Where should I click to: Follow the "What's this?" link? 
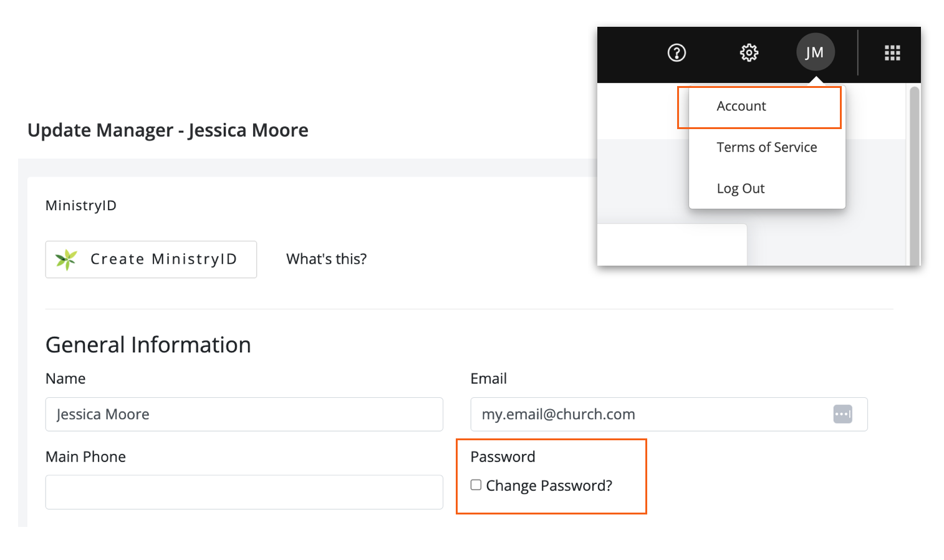[x=326, y=259]
